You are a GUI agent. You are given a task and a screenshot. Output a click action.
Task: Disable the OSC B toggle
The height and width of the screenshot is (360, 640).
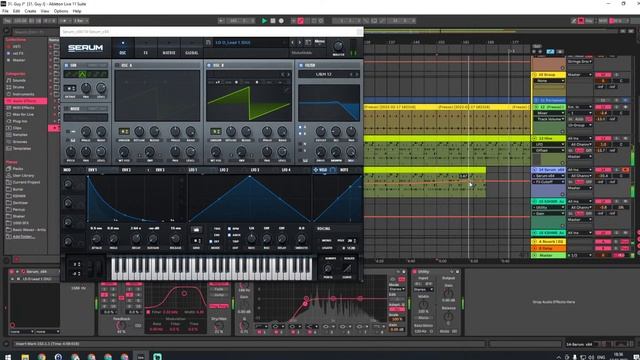[209, 65]
